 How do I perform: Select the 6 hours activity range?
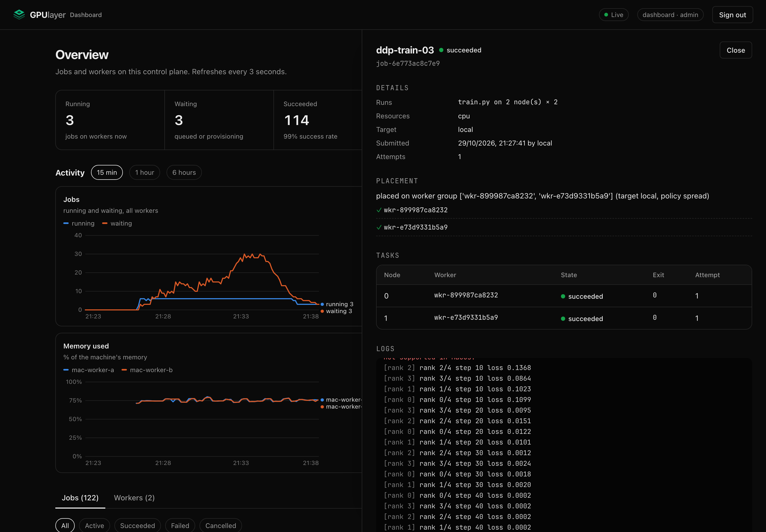pos(184,172)
